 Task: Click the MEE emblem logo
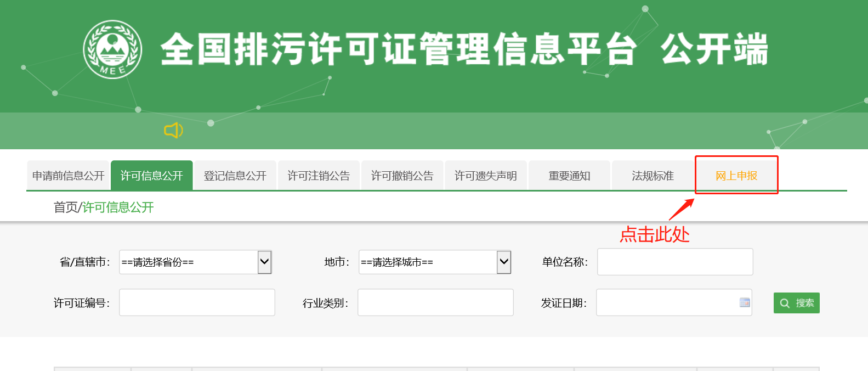(x=112, y=49)
